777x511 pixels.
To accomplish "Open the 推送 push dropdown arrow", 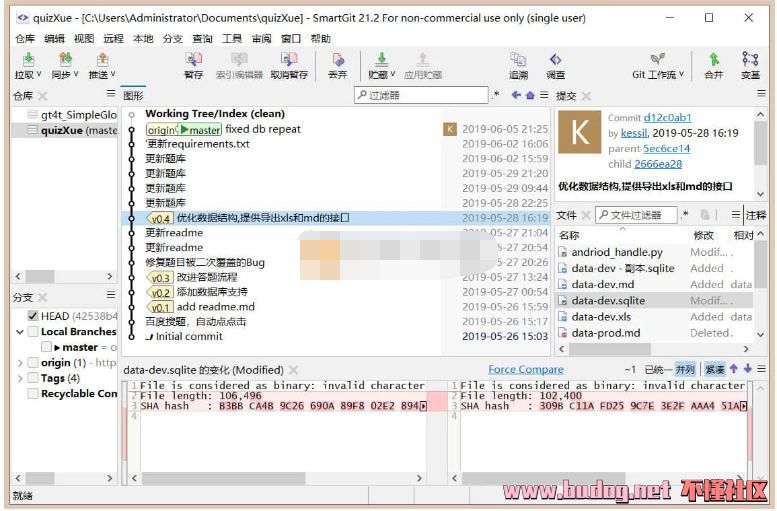I will pos(113,74).
